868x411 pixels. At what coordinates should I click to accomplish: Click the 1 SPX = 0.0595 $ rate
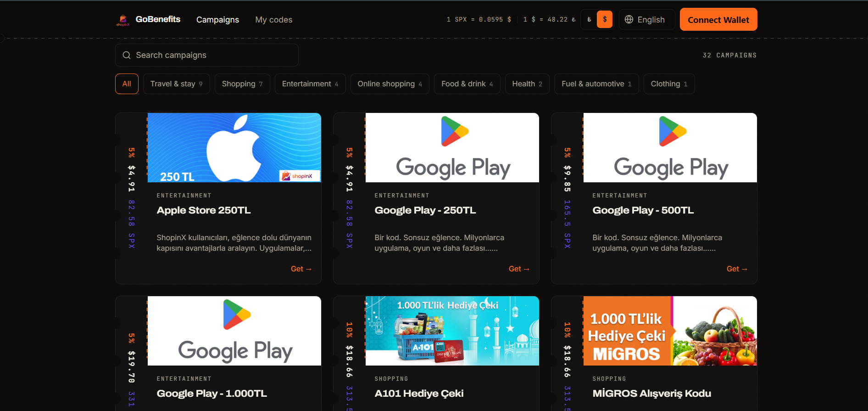coord(479,19)
